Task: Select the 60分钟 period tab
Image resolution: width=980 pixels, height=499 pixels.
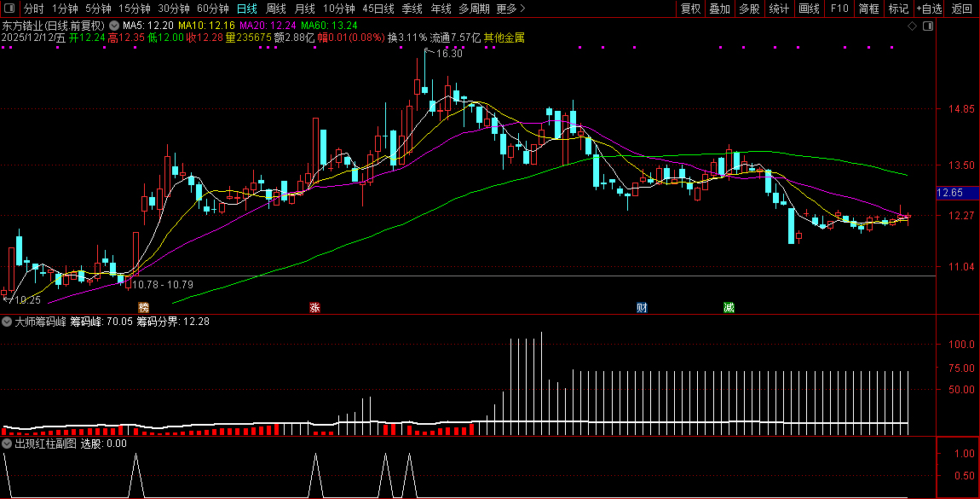Action: (212, 9)
